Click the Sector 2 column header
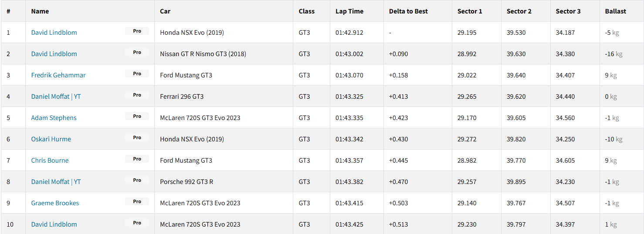 pyautogui.click(x=519, y=11)
